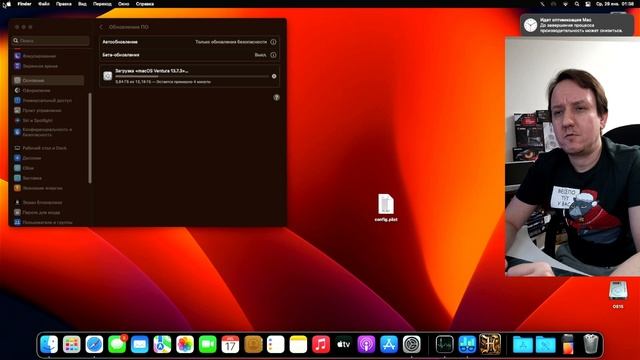The image size is (640, 360).
Task: Open Spotlight search in menu bar
Action: (x=577, y=4)
